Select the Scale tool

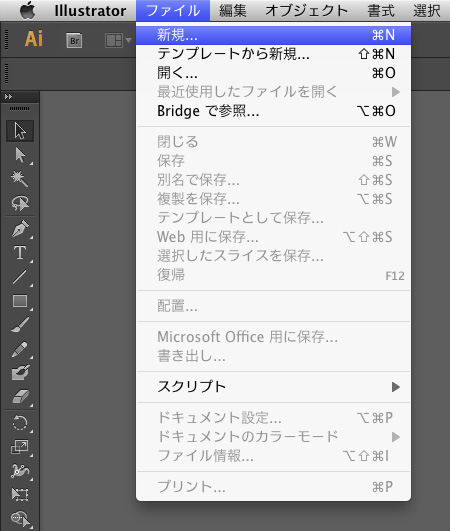(20, 447)
